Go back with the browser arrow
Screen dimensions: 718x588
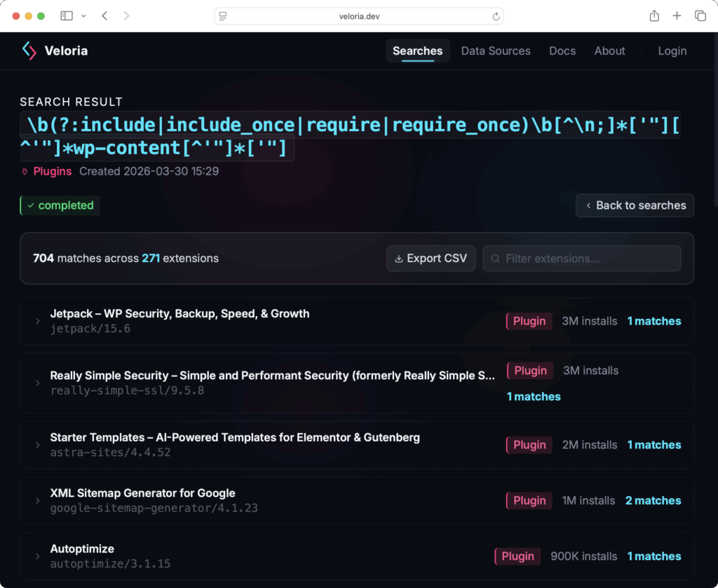pos(104,15)
